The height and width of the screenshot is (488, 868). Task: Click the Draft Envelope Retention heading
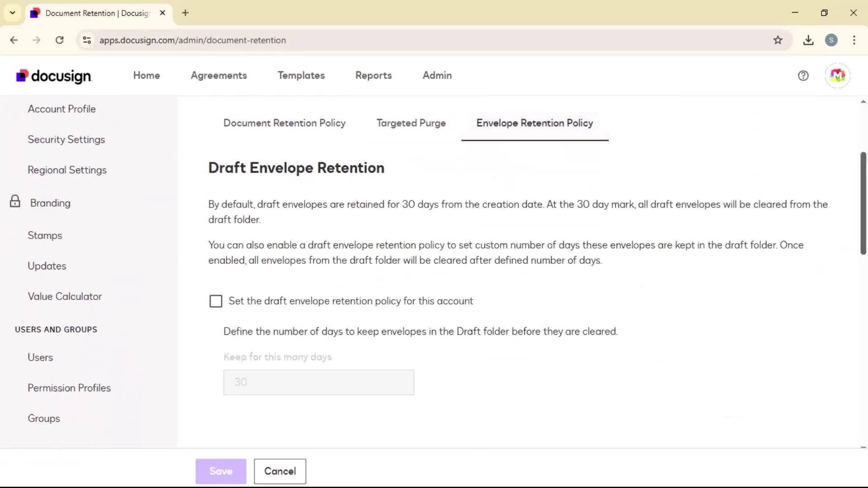tap(296, 168)
